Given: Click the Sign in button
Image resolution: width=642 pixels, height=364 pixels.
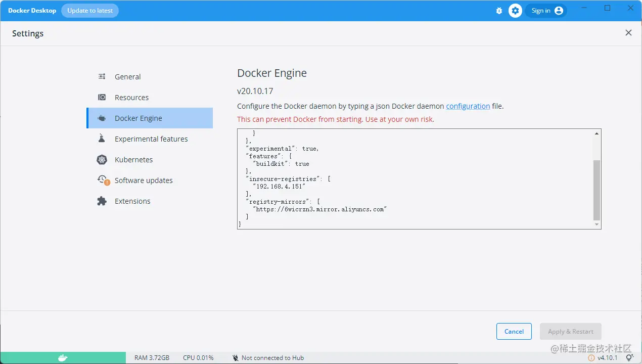Looking at the screenshot, I should coord(547,11).
